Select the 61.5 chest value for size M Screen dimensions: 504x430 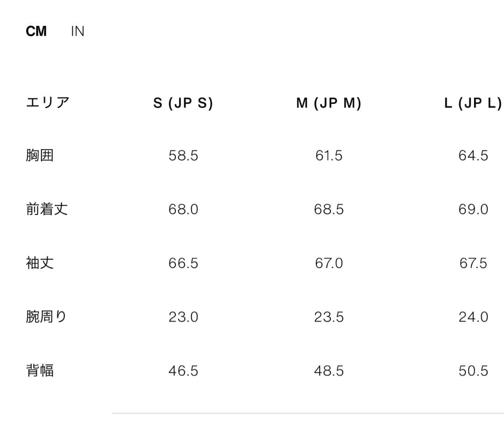(x=328, y=155)
